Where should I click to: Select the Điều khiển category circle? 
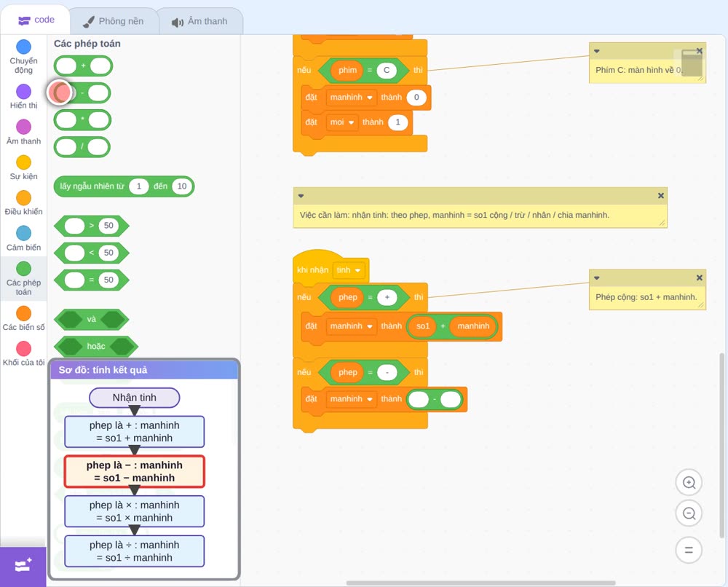click(24, 198)
